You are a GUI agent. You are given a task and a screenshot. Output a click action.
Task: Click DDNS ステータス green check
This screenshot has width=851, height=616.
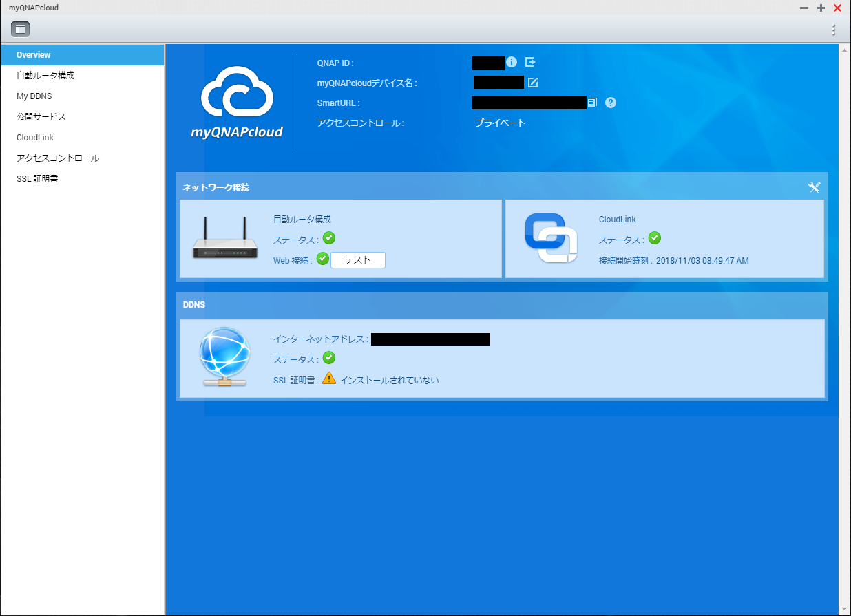pyautogui.click(x=329, y=358)
